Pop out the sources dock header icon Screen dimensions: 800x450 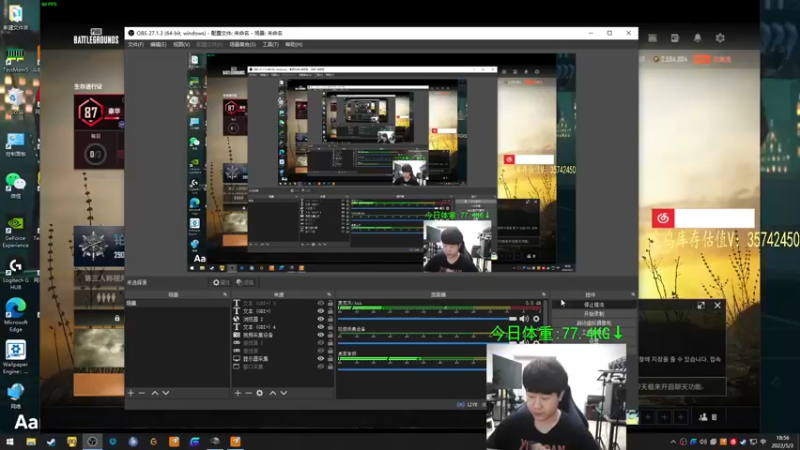click(x=329, y=295)
